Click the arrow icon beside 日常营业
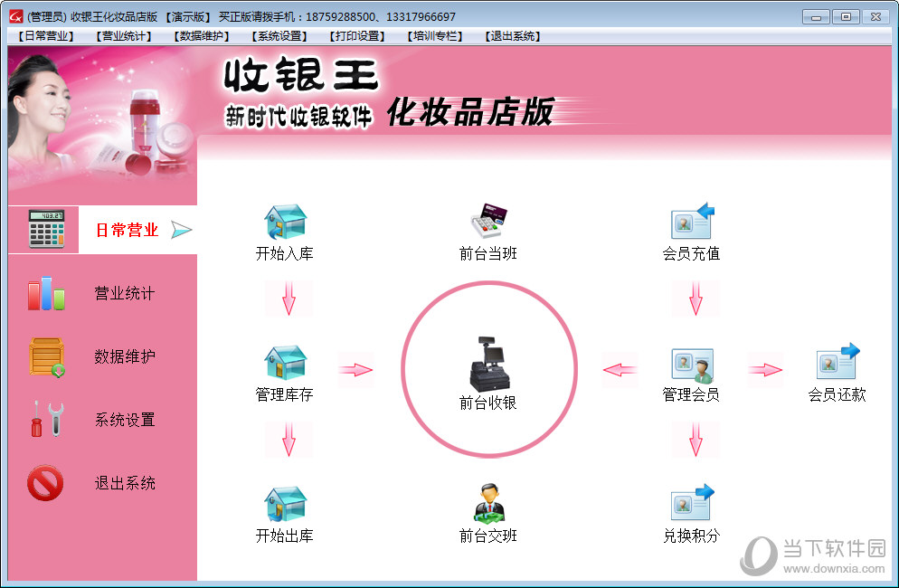 point(182,230)
